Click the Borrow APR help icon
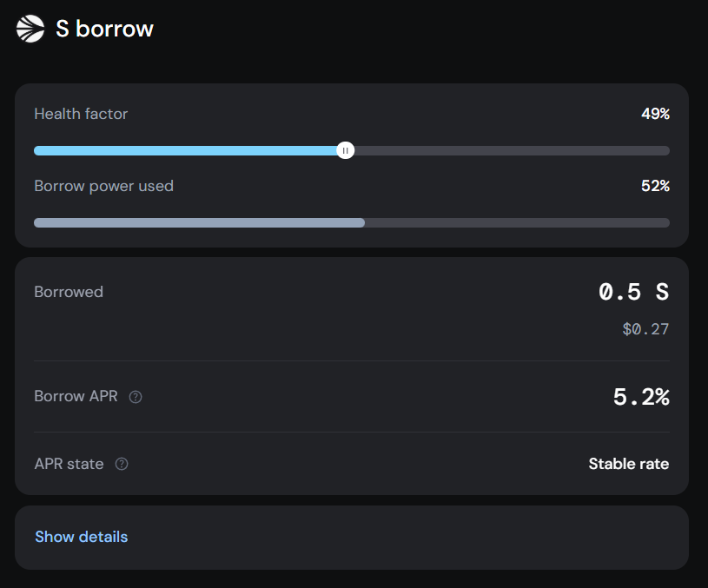 [x=136, y=397]
